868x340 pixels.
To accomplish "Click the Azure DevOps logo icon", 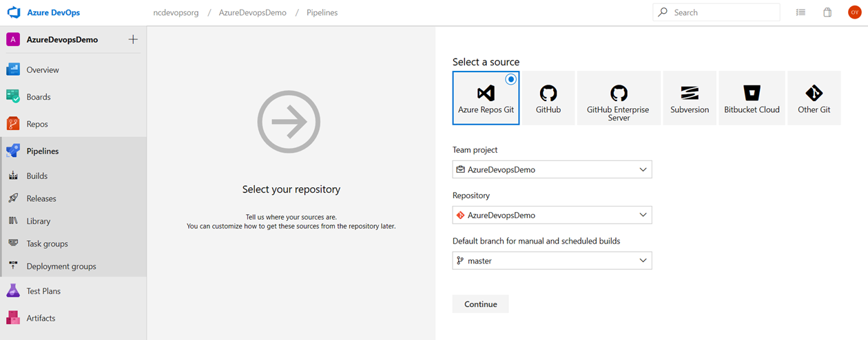I will click(14, 12).
